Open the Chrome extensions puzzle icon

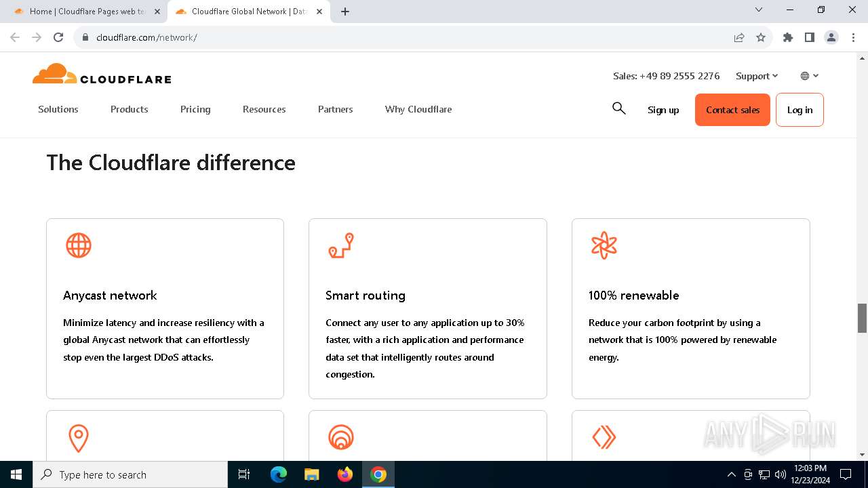(788, 37)
